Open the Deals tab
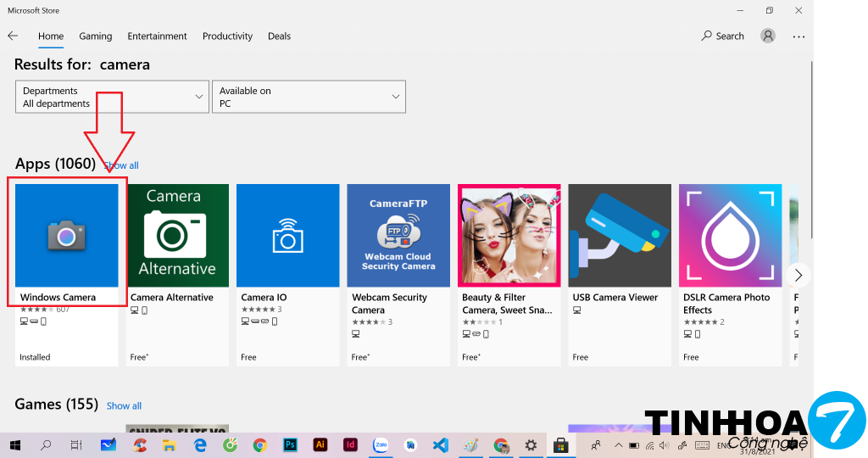 point(279,36)
